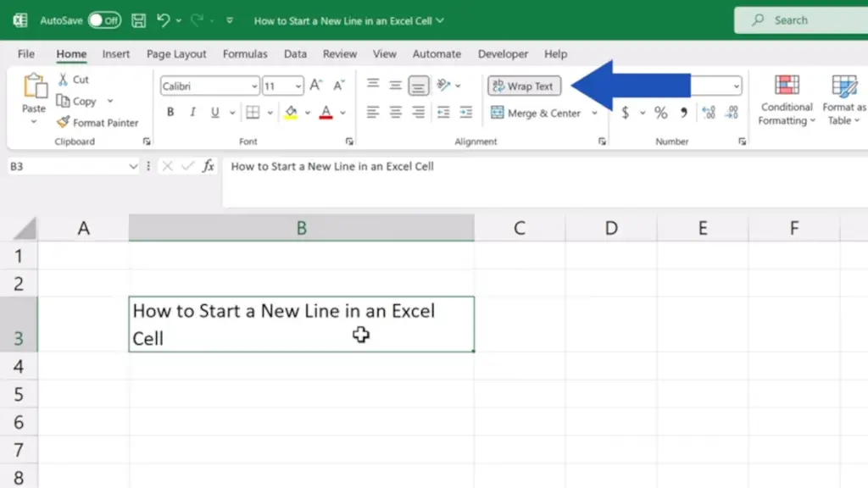Expand the Paste options arrow

34,122
